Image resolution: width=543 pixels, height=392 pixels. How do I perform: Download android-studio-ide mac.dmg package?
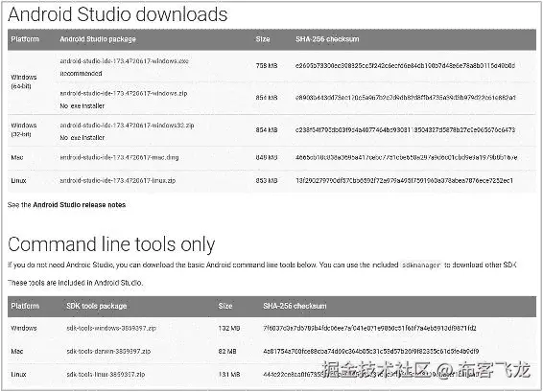tap(119, 157)
